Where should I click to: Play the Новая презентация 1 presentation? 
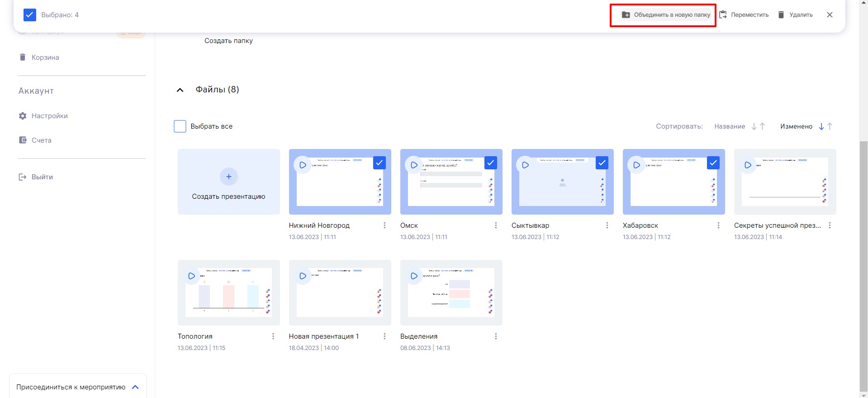coord(303,276)
